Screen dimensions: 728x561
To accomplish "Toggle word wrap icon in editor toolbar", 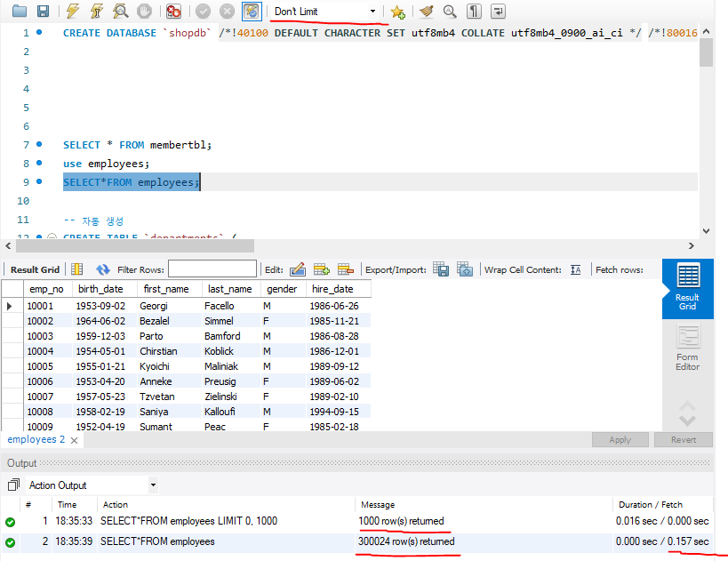I will tap(498, 12).
